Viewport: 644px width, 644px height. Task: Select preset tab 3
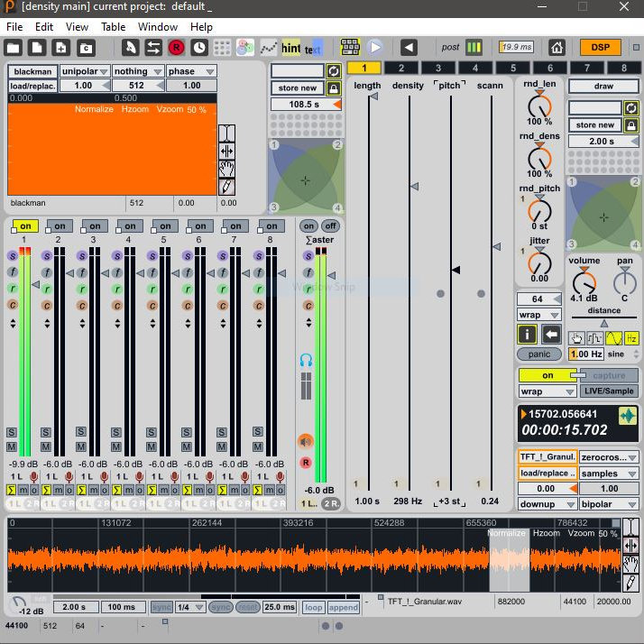(x=438, y=69)
